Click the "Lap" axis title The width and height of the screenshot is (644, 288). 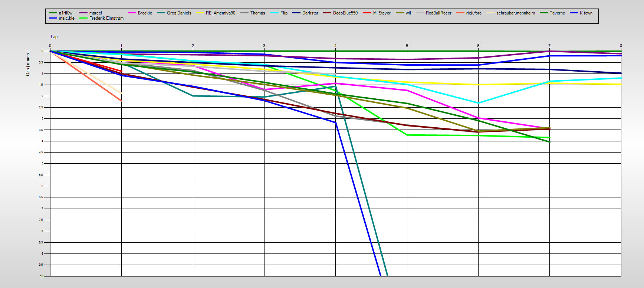point(54,37)
